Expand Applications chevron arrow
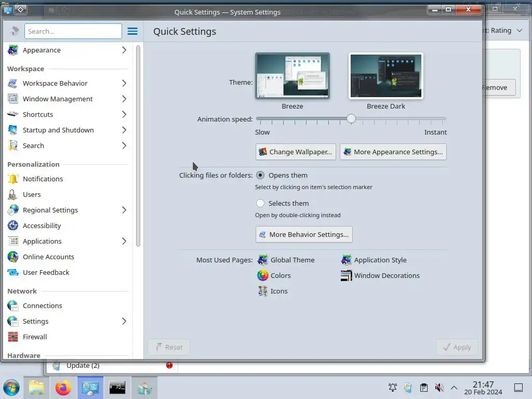Viewport: 532px width, 399px height. (x=124, y=241)
